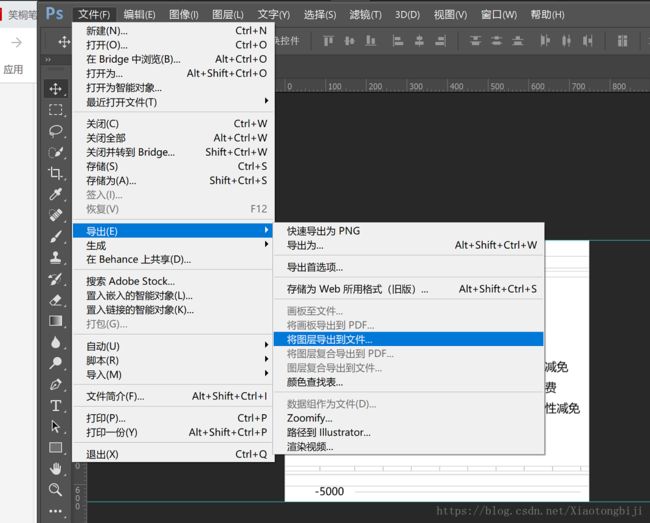Select the Gradient tool
Viewport: 650px width, 523px height.
click(x=56, y=321)
